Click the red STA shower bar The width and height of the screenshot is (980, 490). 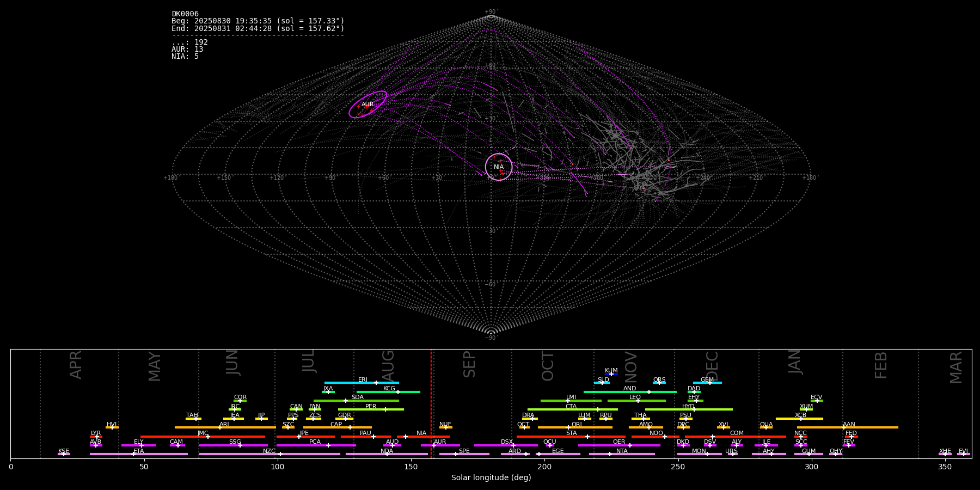click(x=571, y=437)
